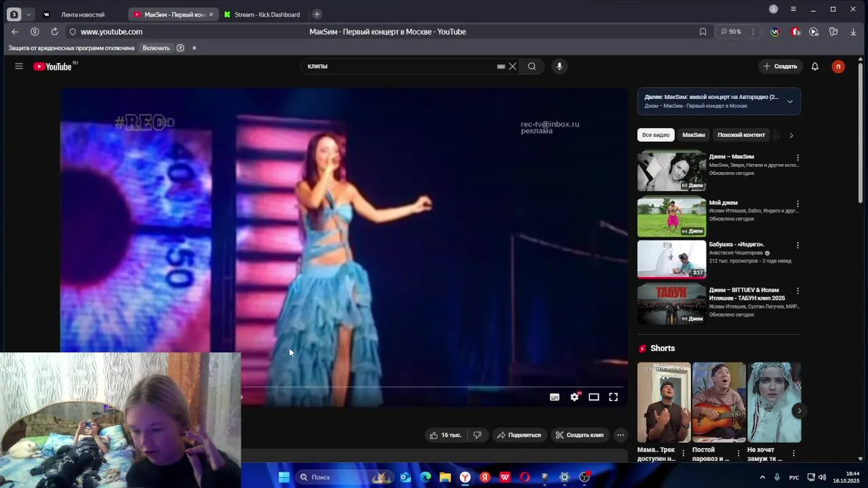Viewport: 868px width, 488px height.
Task: Open the tab group dropdown arrow
Action: point(28,14)
